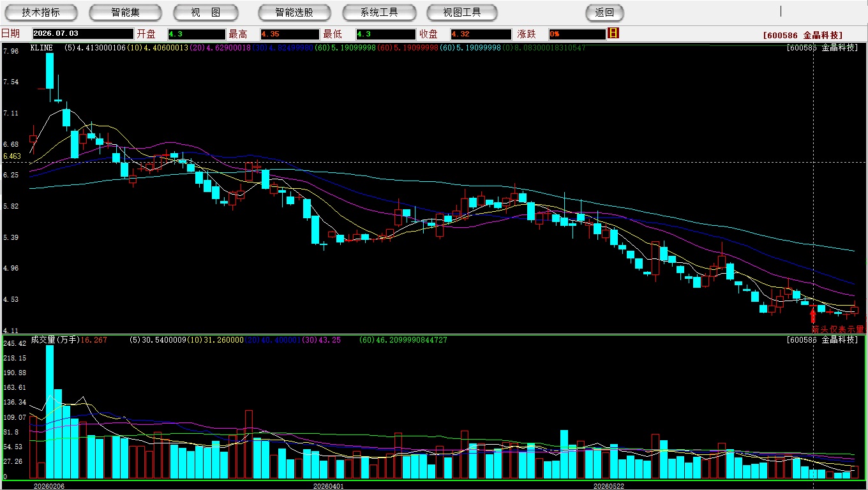Click the 收盘 value 4.32 field
This screenshot has width=868, height=490.
(x=481, y=34)
